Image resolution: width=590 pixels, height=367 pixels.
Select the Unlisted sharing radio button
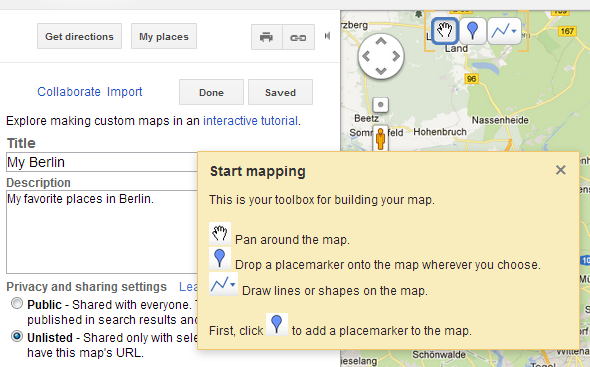point(17,336)
